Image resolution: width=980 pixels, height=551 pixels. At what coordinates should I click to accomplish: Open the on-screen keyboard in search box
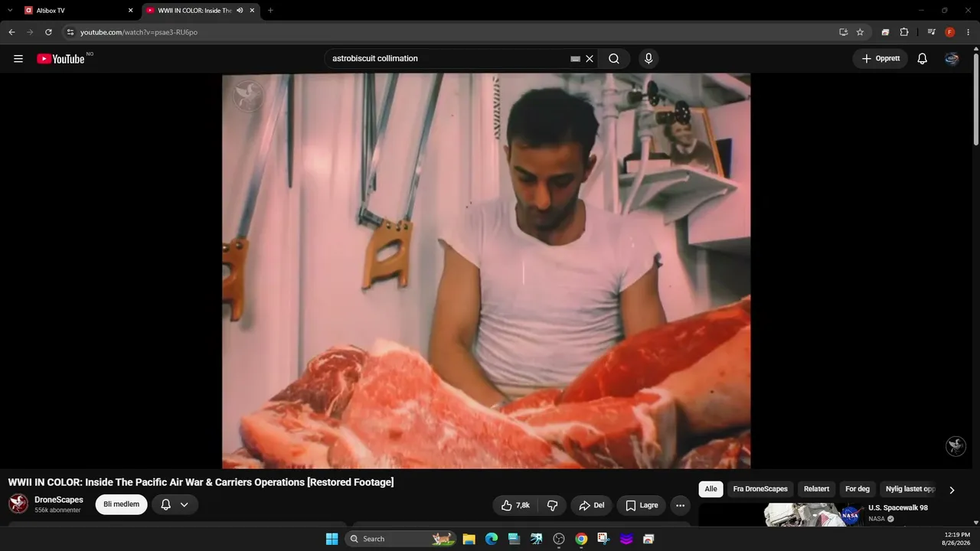576,59
